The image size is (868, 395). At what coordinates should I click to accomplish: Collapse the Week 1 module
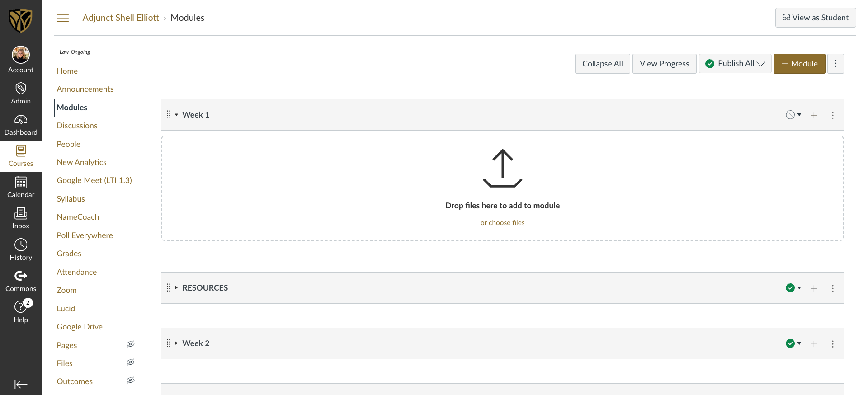pos(176,115)
